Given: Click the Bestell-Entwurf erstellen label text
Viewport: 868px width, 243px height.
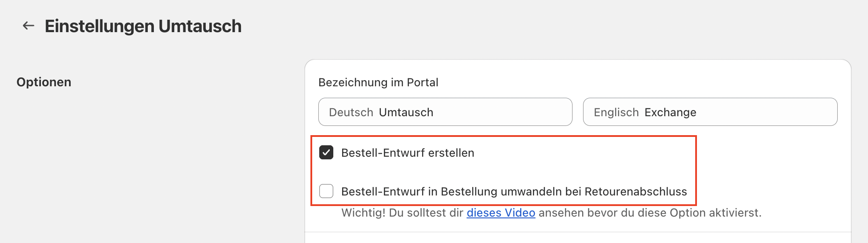Looking at the screenshot, I should [407, 153].
